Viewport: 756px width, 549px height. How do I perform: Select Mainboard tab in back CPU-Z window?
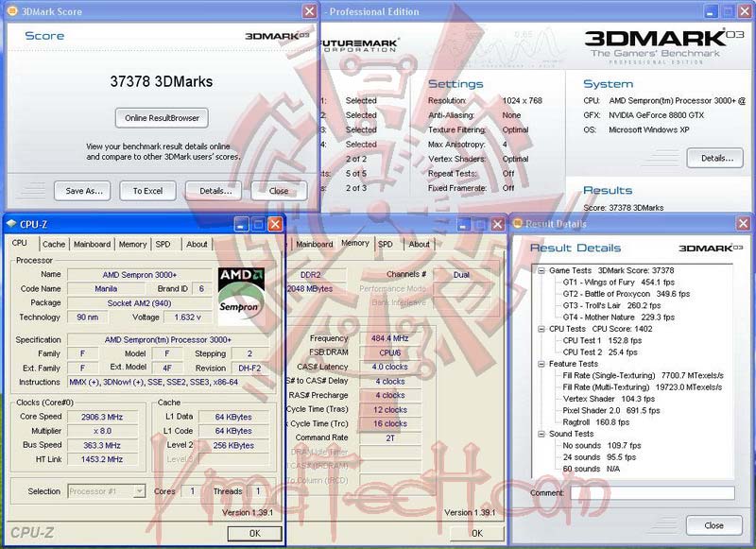pyautogui.click(x=315, y=245)
